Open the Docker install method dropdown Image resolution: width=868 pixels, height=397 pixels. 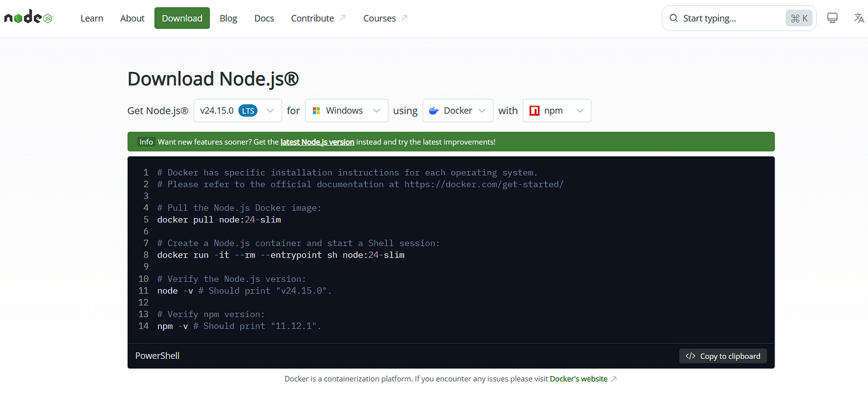(x=458, y=111)
